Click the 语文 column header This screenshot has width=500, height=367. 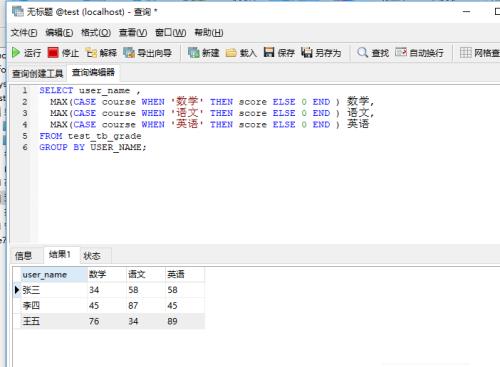point(146,275)
